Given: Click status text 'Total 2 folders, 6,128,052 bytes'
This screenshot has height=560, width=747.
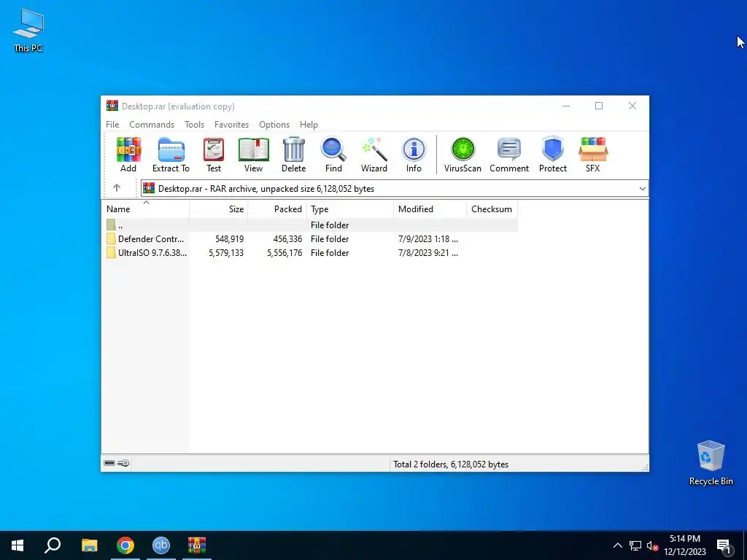Looking at the screenshot, I should click(451, 464).
